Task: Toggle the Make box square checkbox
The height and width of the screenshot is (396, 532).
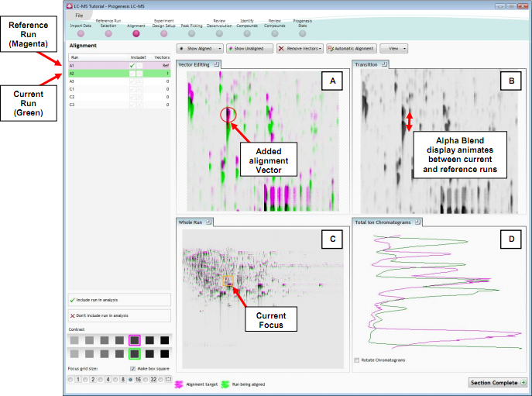Action: (x=132, y=369)
